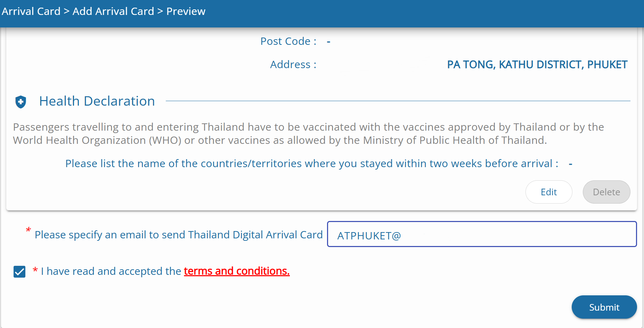Screen dimensions: 644x328
Task: Go back to Arrival Card breadcrumb
Action: click(31, 11)
